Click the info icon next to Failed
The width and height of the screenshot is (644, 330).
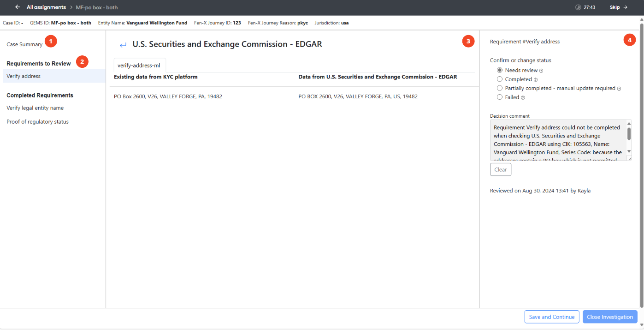523,97
